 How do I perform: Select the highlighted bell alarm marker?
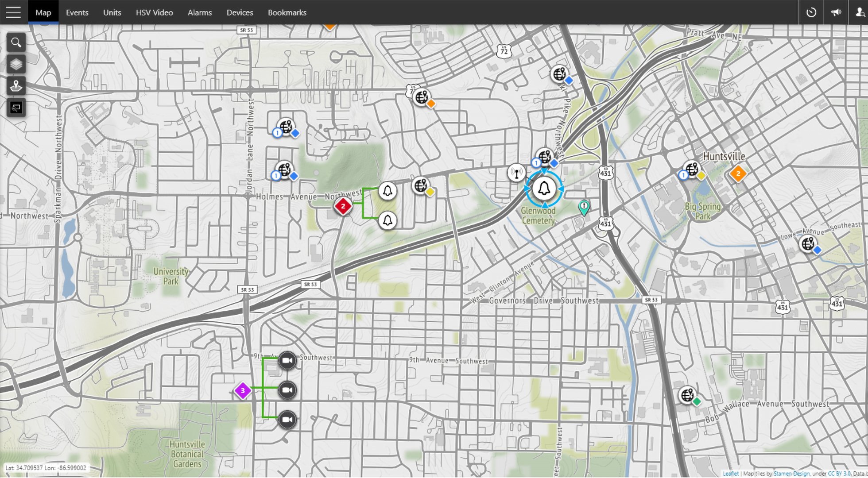click(544, 189)
